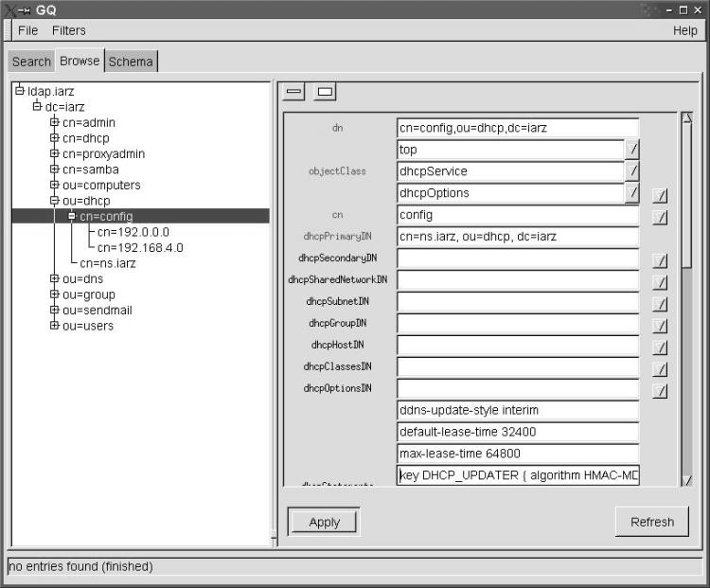Image resolution: width=710 pixels, height=588 pixels.
Task: Click the wide rectangle icon above the attribute form
Action: coord(325,92)
